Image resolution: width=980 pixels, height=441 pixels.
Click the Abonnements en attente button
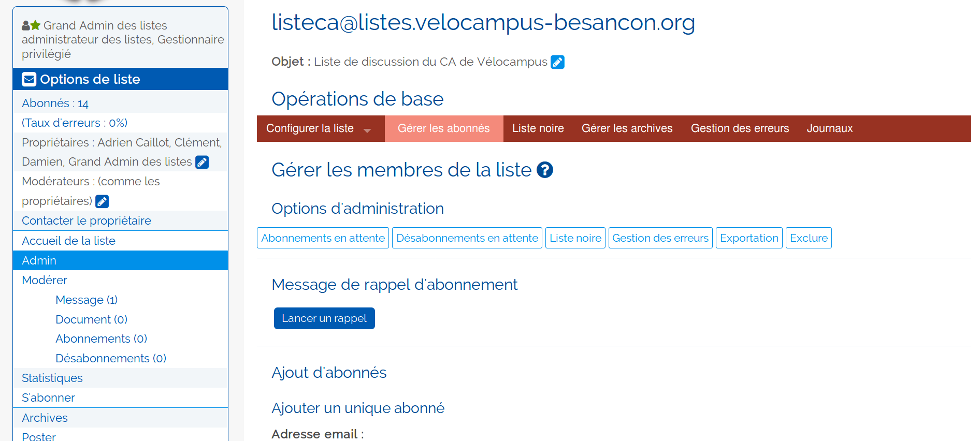pos(323,238)
